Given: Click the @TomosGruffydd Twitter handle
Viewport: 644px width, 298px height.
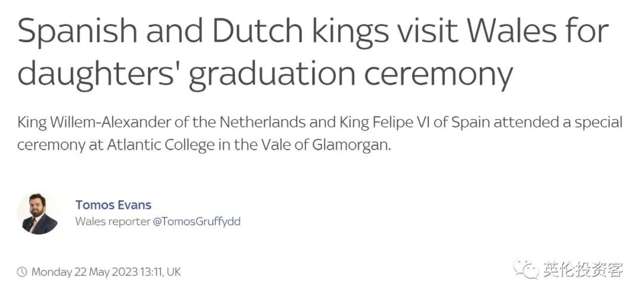Looking at the screenshot, I should coord(196,222).
